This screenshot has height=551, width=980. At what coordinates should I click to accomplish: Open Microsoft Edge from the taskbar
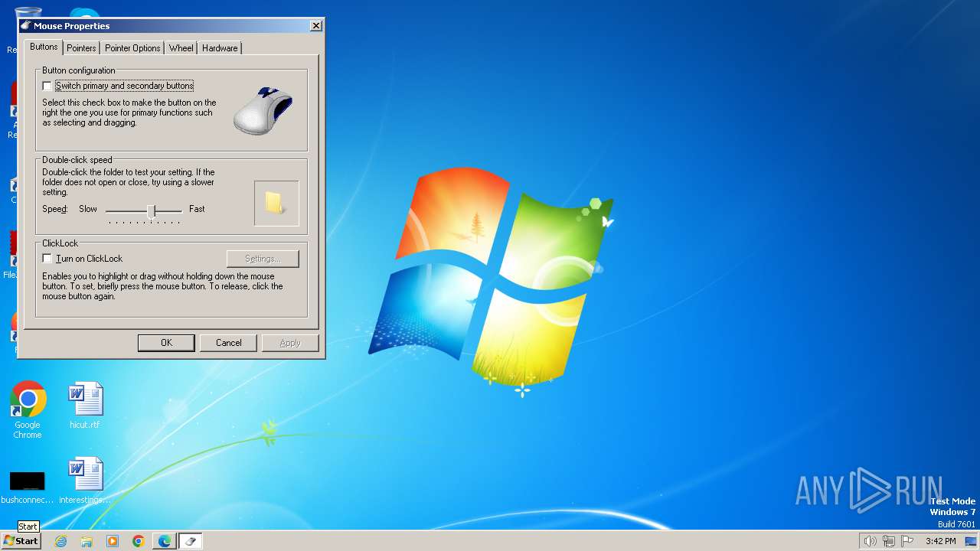click(x=165, y=541)
